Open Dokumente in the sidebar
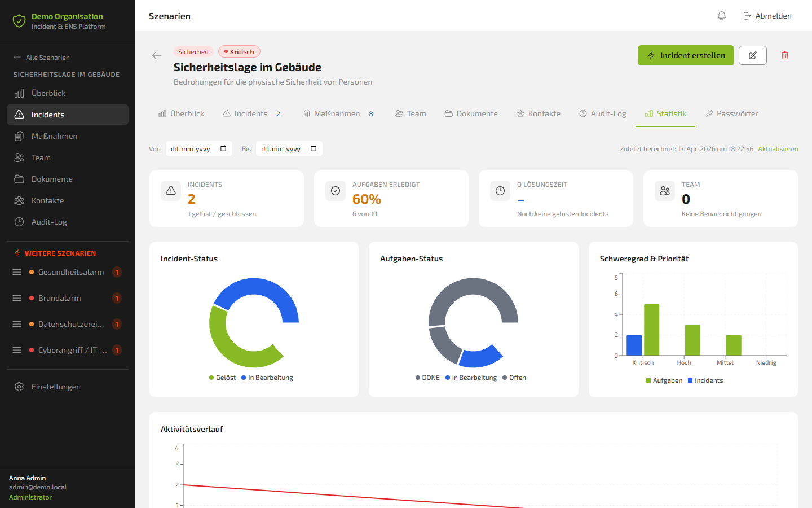 tap(68, 179)
